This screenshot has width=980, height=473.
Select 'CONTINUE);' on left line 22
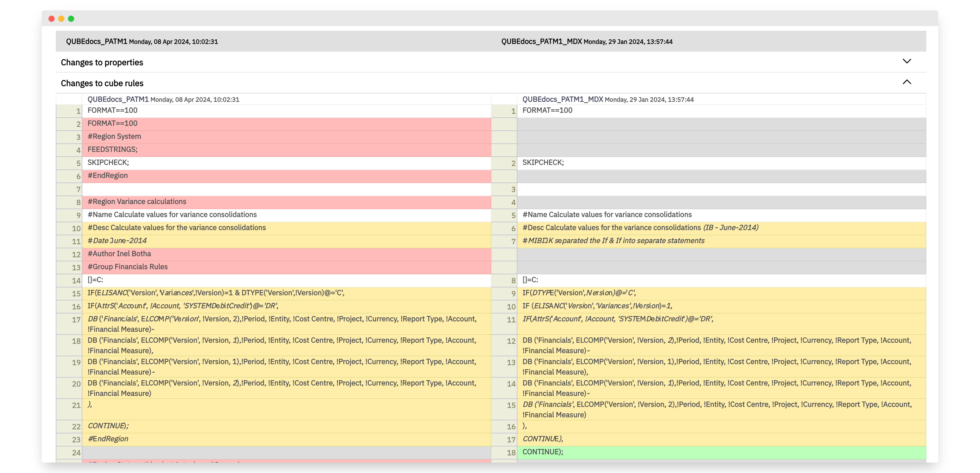pos(108,426)
